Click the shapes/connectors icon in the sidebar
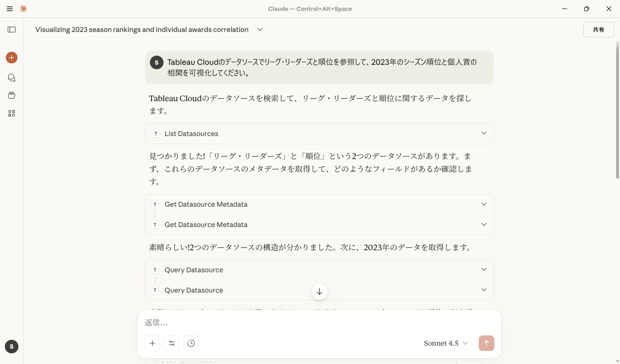620x364 pixels. tap(11, 113)
